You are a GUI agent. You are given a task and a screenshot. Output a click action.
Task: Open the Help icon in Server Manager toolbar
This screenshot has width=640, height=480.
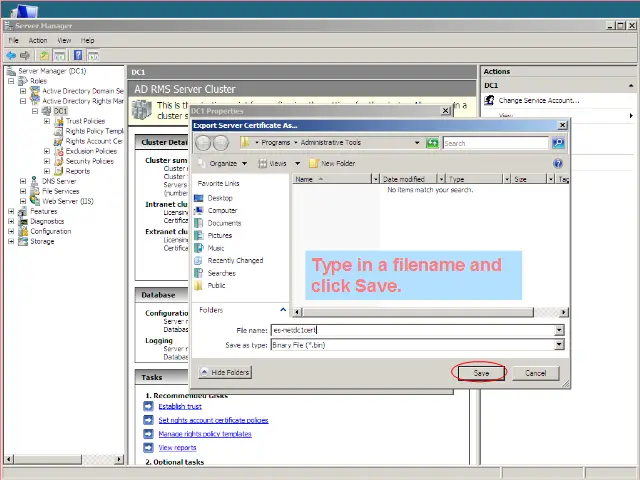[78, 55]
